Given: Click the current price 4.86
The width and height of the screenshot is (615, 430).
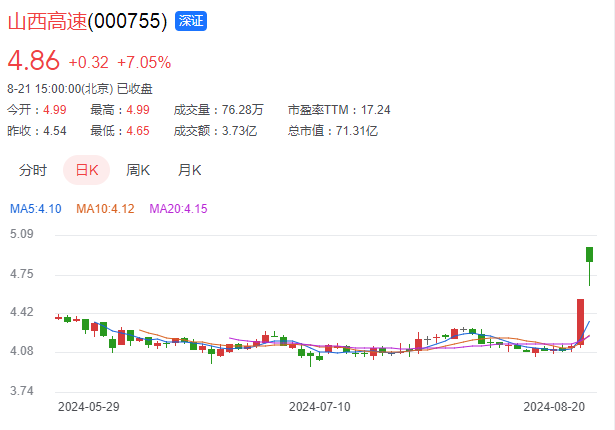Looking at the screenshot, I should (x=34, y=61).
